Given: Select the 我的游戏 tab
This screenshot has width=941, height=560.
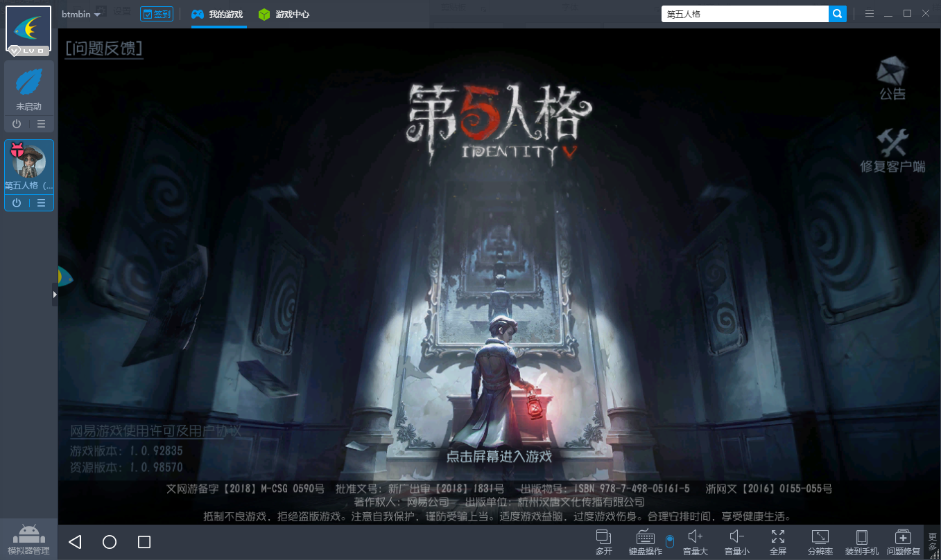Looking at the screenshot, I should click(218, 14).
